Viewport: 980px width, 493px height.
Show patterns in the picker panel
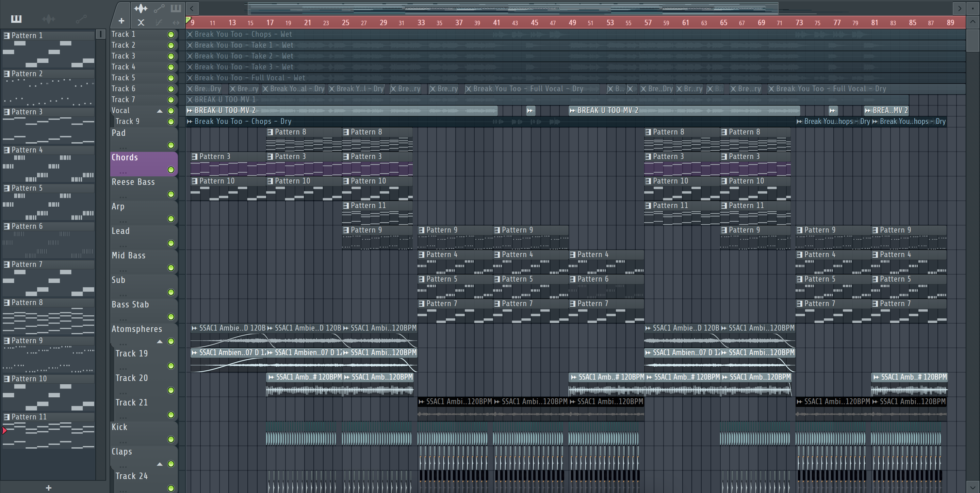click(16, 18)
